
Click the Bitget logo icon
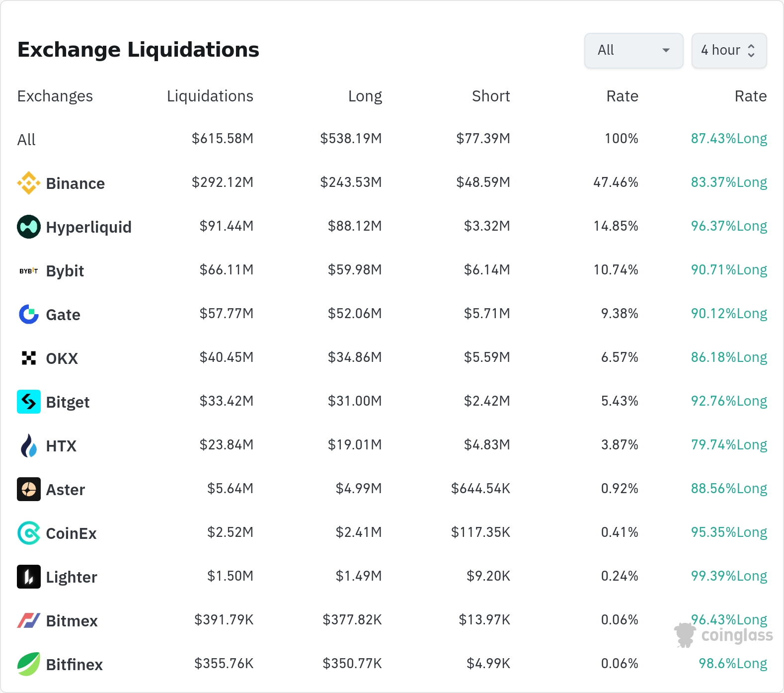coord(29,402)
